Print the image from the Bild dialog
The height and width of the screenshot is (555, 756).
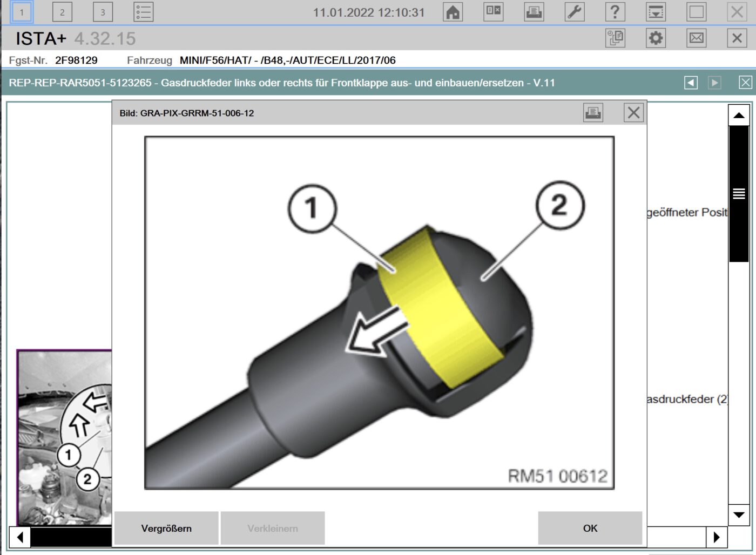(x=593, y=113)
